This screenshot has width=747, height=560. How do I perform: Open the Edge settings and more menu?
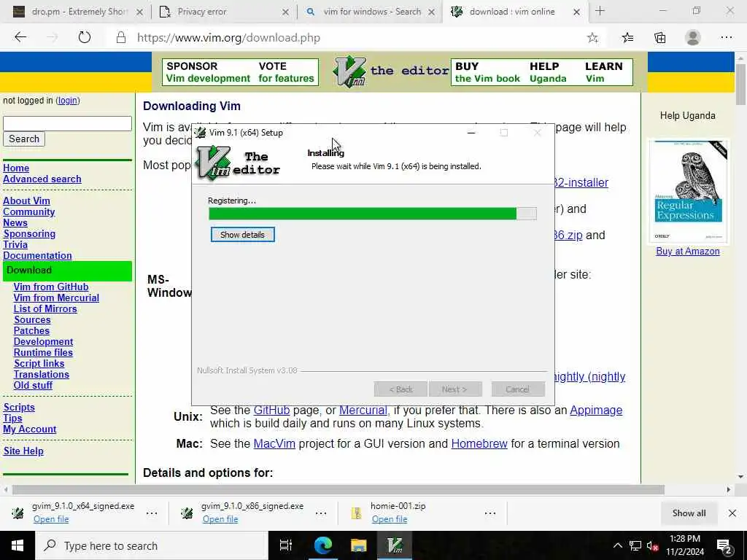(x=726, y=38)
